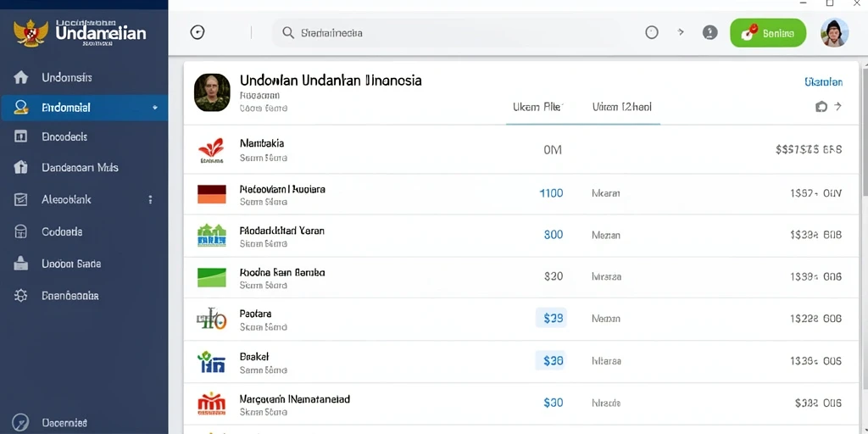Switch to the Uitem I2heol tab
Viewport: 868px width, 434px height.
(x=621, y=106)
